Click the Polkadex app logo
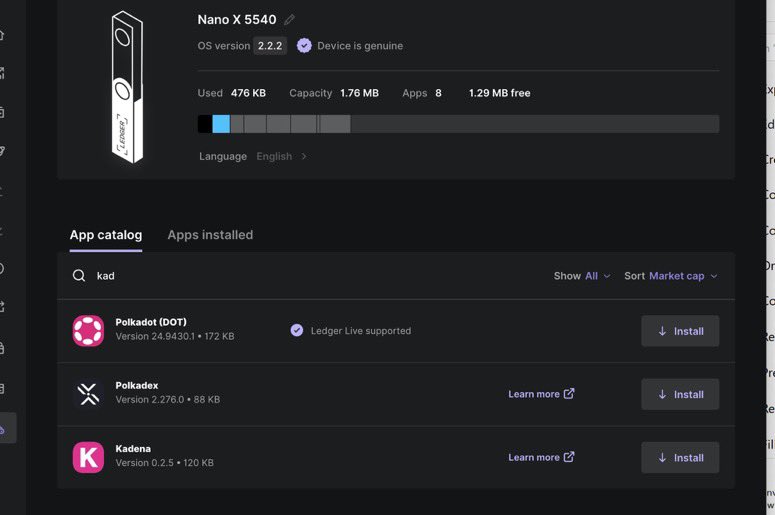 point(88,394)
